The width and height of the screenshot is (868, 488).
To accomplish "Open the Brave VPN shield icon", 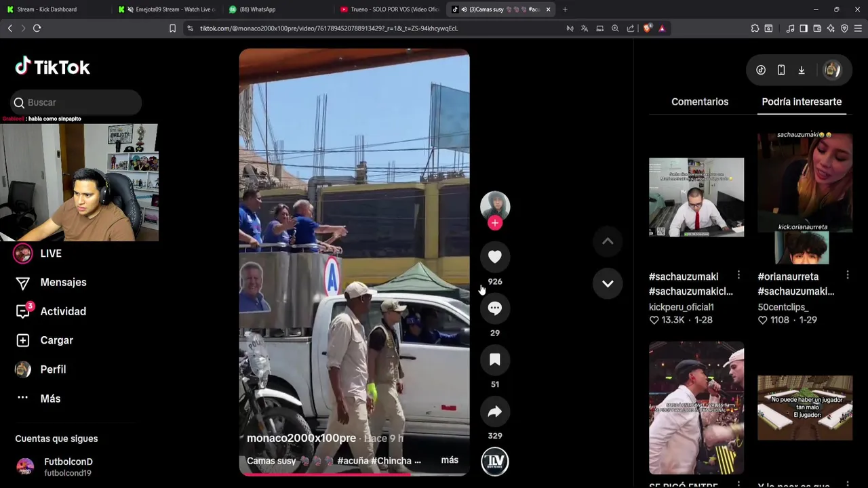I will pos(844,28).
